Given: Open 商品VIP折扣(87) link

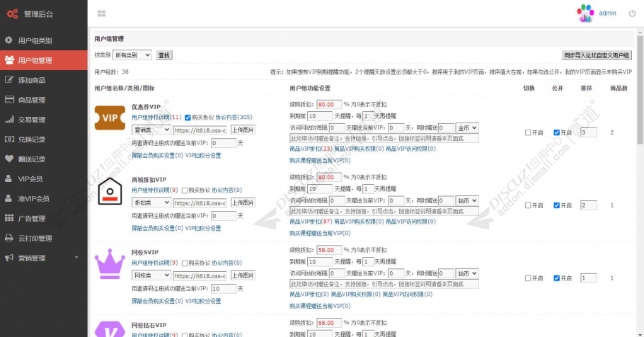Looking at the screenshot, I should pos(311,222).
